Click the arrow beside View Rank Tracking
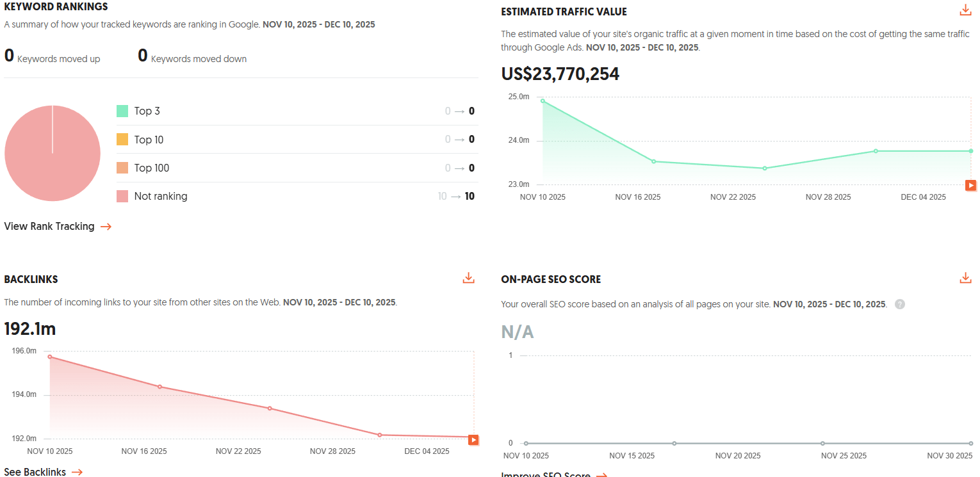This screenshot has width=980, height=477. [108, 226]
